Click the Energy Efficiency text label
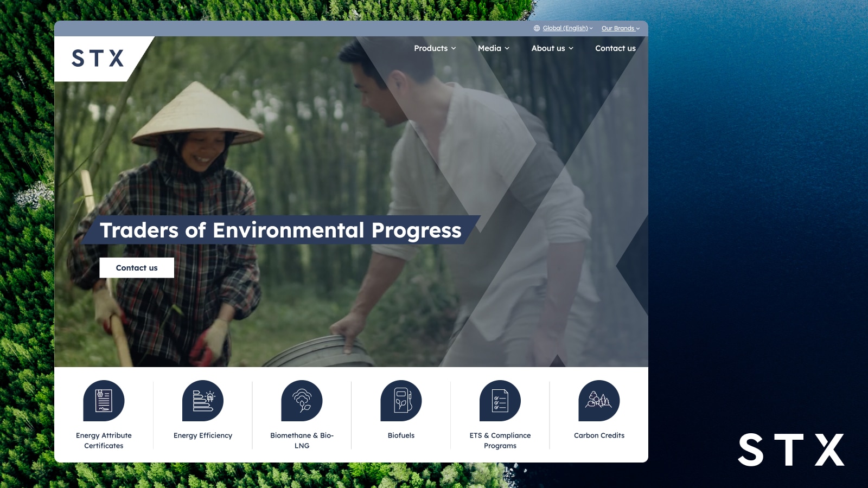 (x=203, y=435)
